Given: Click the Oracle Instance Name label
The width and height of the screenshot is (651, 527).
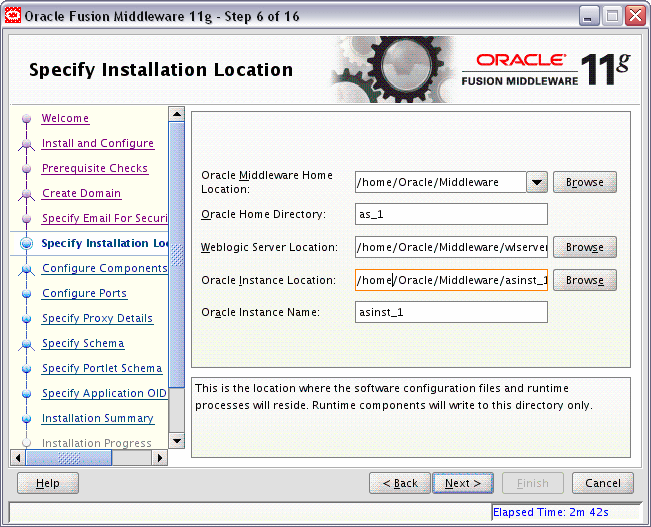Looking at the screenshot, I should point(260,312).
